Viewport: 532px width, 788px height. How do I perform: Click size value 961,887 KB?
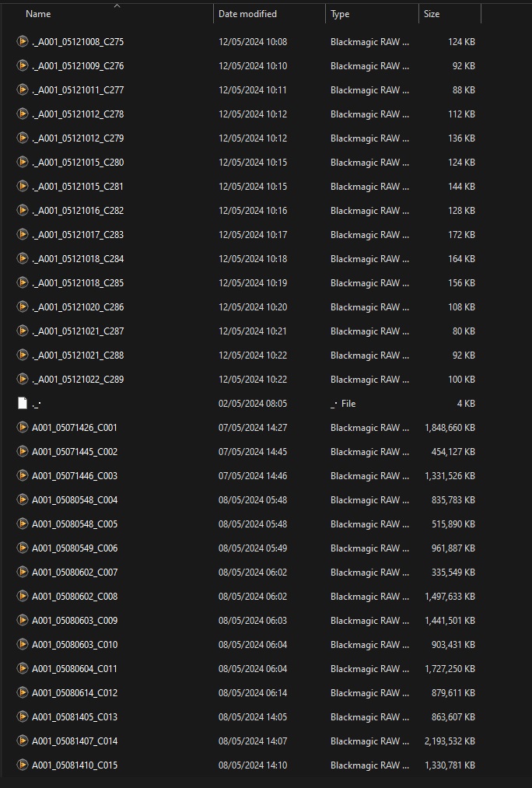(453, 548)
